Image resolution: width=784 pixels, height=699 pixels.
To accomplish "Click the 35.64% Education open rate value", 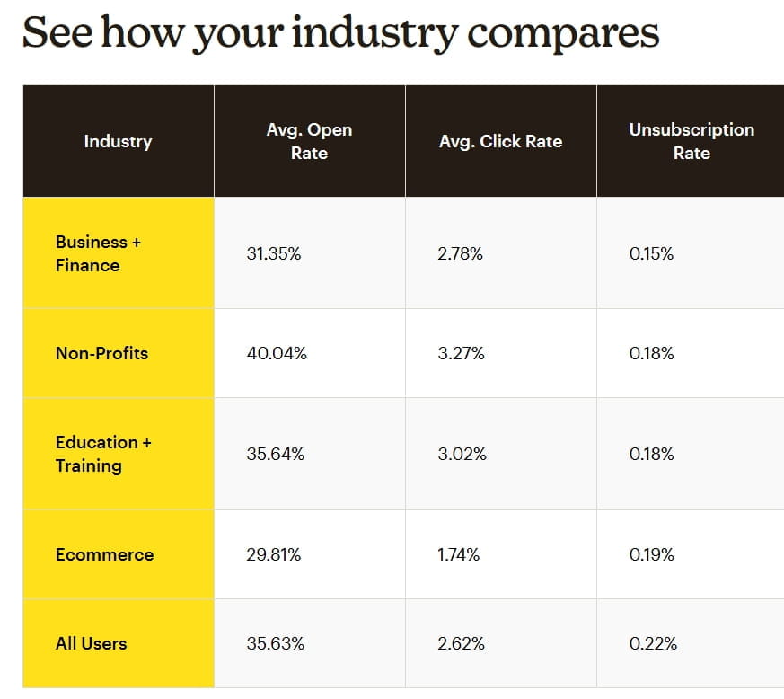I will (x=276, y=455).
